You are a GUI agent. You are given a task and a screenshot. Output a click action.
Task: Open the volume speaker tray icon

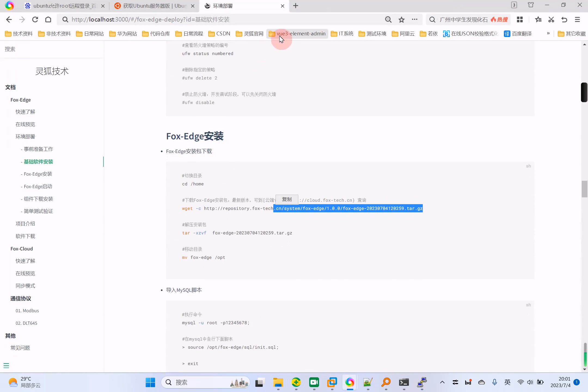pos(530,382)
